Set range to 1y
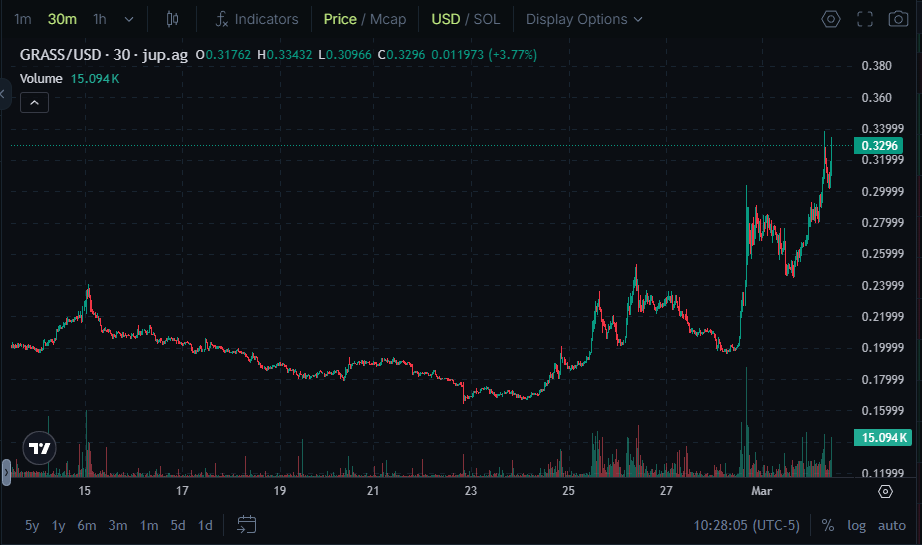922x545 pixels. (x=58, y=526)
